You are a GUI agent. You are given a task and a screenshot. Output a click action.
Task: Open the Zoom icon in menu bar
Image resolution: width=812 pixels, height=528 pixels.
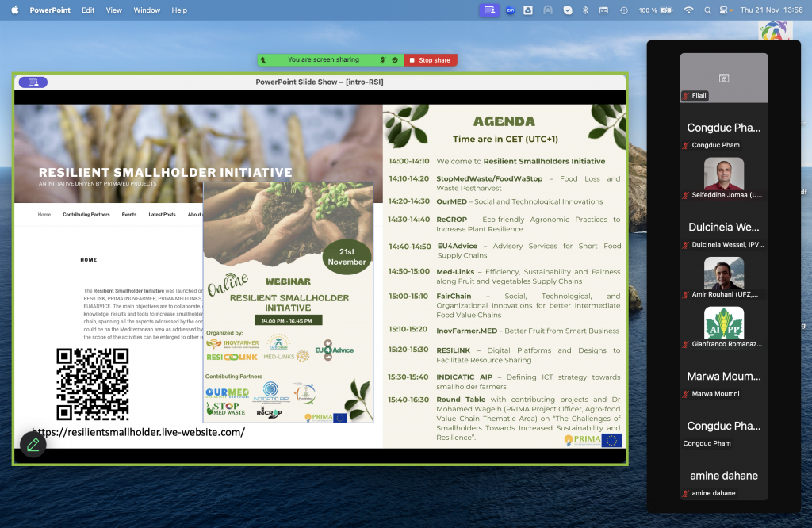click(510, 10)
